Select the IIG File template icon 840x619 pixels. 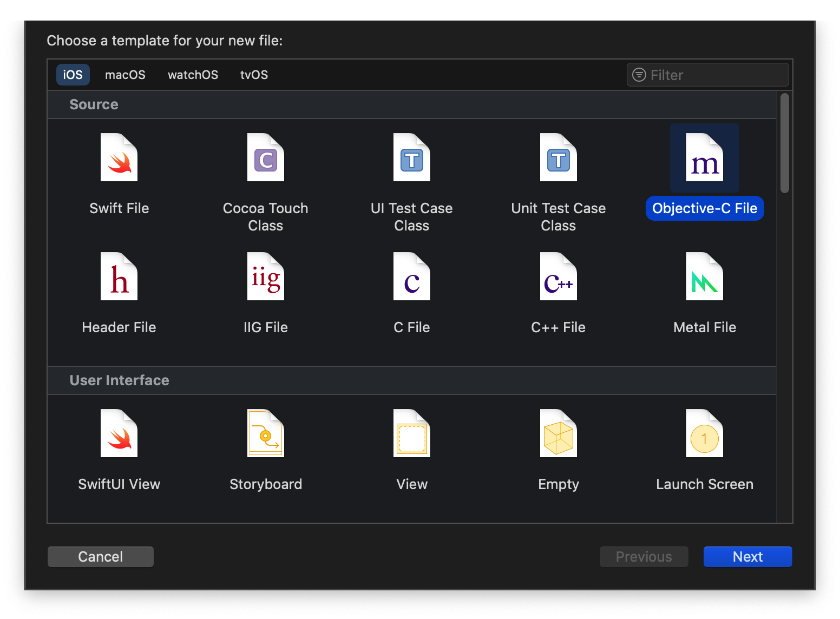pyautogui.click(x=266, y=276)
